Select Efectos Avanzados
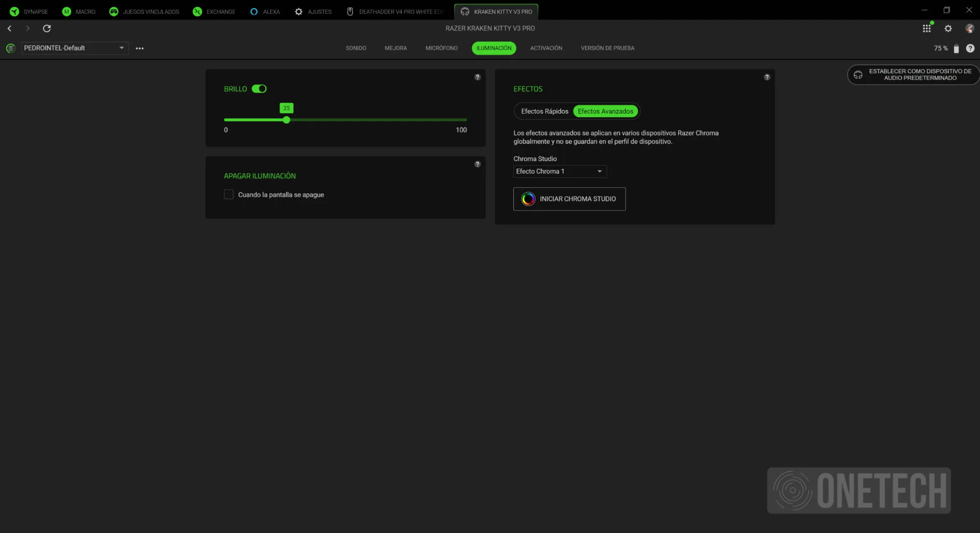The height and width of the screenshot is (533, 980). [x=605, y=111]
